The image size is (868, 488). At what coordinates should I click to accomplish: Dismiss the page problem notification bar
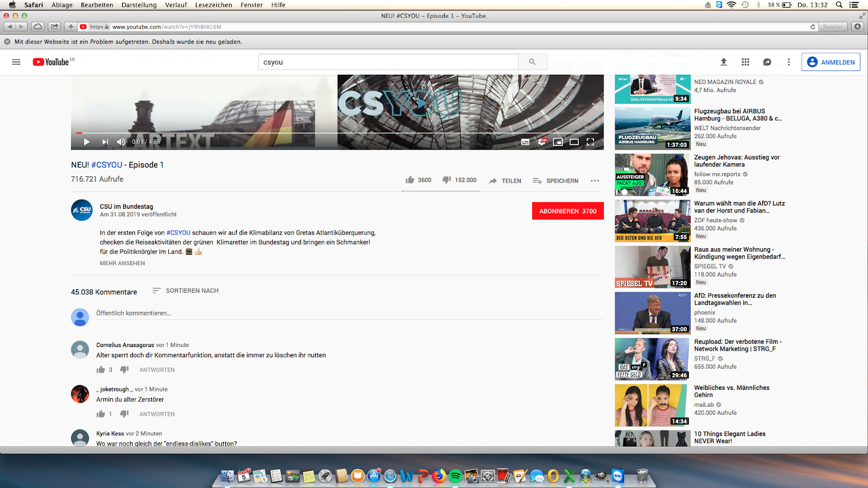click(x=7, y=42)
